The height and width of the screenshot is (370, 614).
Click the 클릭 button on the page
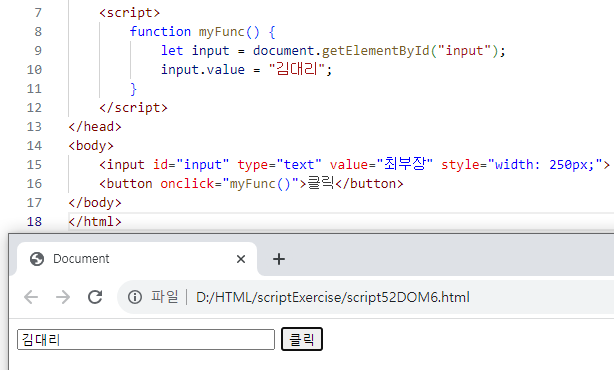coord(302,339)
